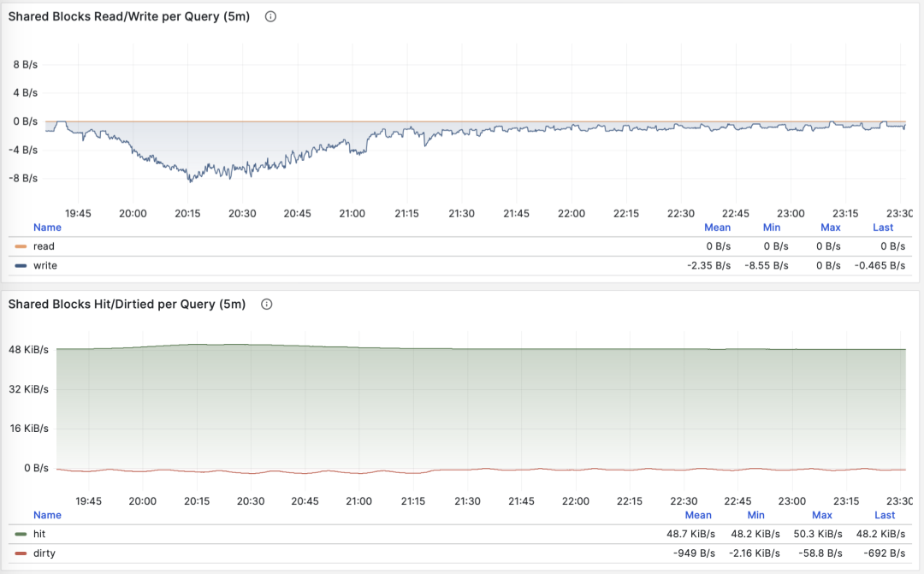Sort Read/Write legend by Mean column
This screenshot has width=924, height=574.
717,228
